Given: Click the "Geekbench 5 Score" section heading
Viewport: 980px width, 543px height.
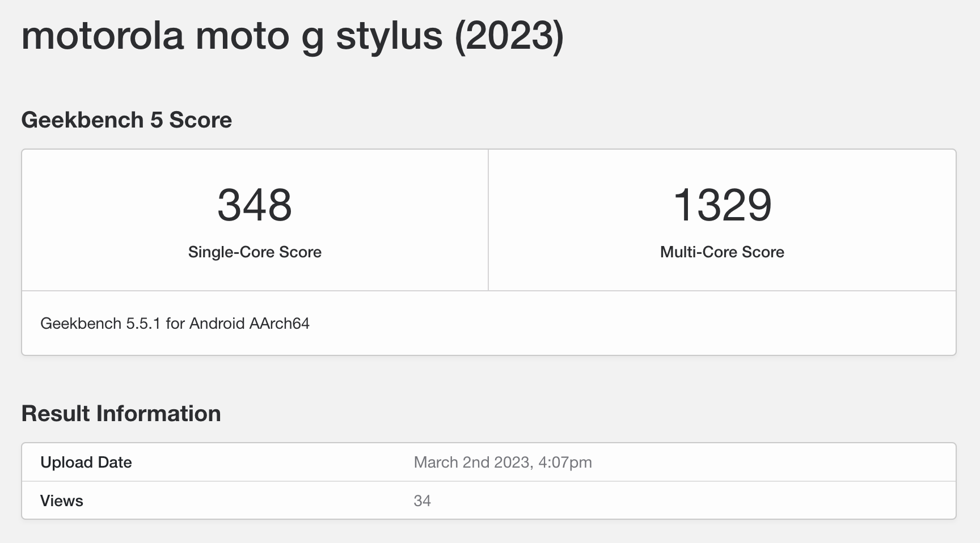Looking at the screenshot, I should [x=126, y=120].
